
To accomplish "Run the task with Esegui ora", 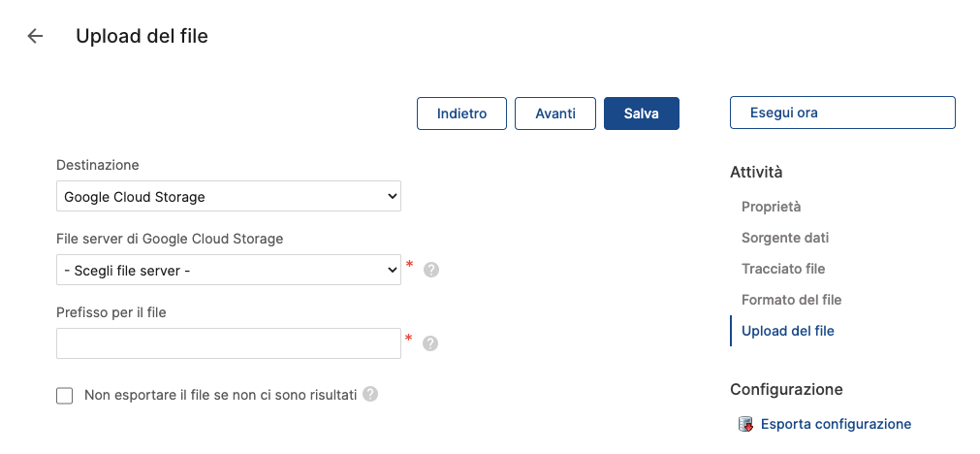I will pyautogui.click(x=842, y=113).
